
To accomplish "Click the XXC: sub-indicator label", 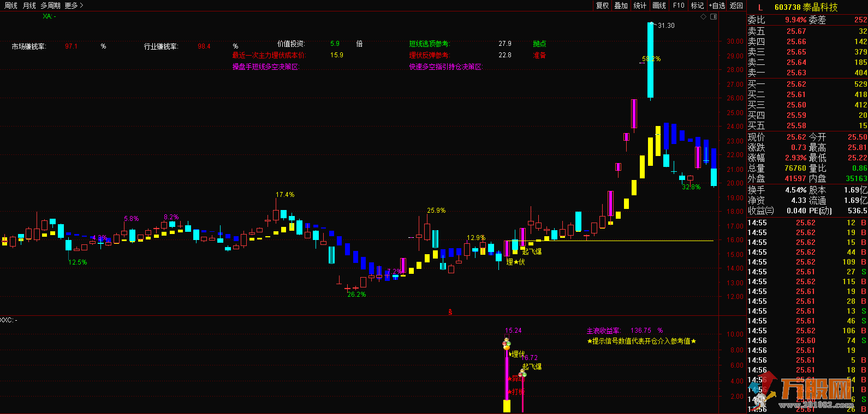I will [9, 320].
